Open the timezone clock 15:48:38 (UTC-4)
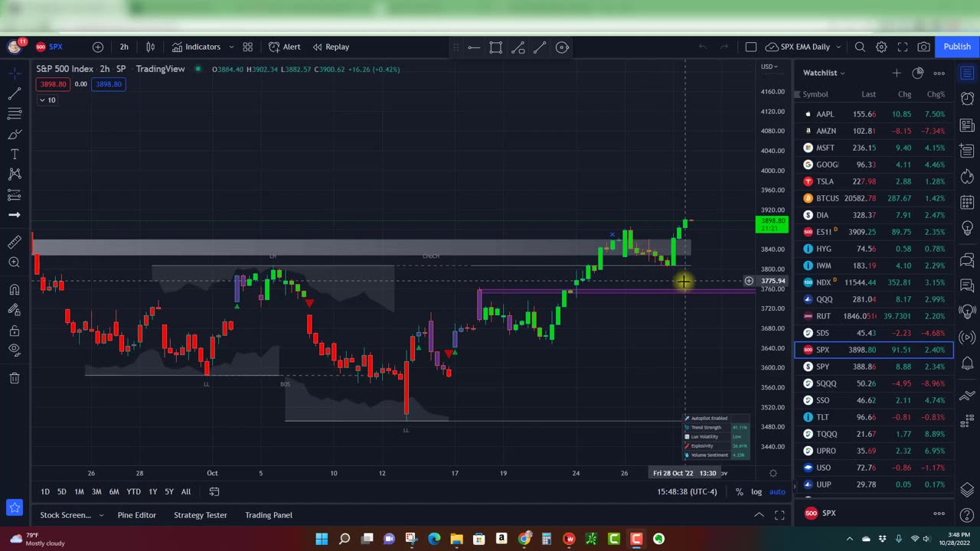This screenshot has width=980, height=551. (687, 492)
